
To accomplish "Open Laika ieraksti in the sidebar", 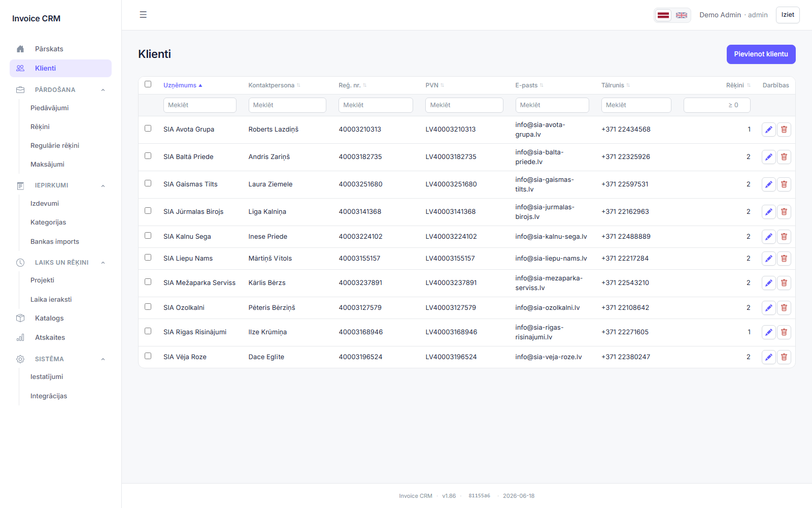I will click(51, 300).
